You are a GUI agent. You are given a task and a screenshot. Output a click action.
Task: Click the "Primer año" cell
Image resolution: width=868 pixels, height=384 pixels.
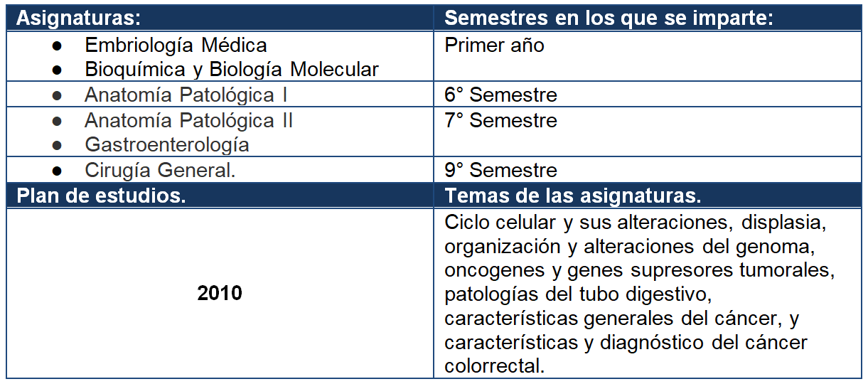[x=495, y=46]
